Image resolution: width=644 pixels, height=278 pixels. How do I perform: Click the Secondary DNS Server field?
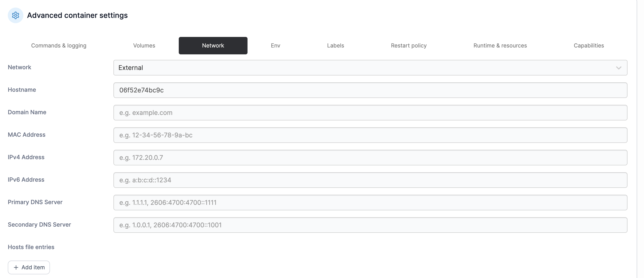coord(370,225)
